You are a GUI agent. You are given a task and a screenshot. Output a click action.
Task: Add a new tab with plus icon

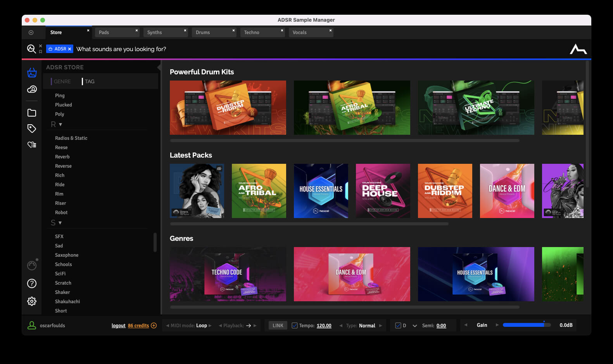point(31,33)
